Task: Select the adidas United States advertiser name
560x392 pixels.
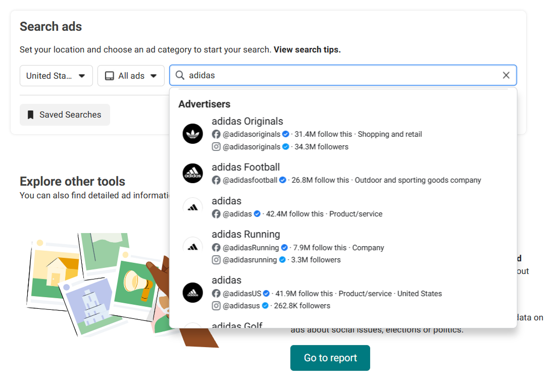Action: (x=226, y=281)
